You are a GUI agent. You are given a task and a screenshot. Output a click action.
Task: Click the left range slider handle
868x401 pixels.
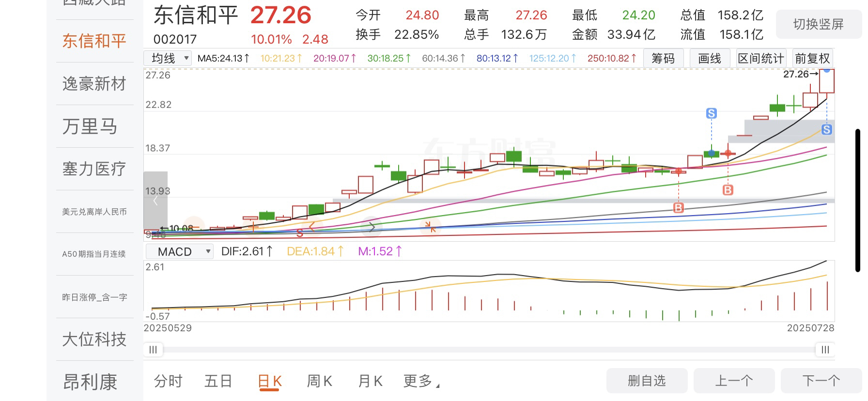click(153, 350)
